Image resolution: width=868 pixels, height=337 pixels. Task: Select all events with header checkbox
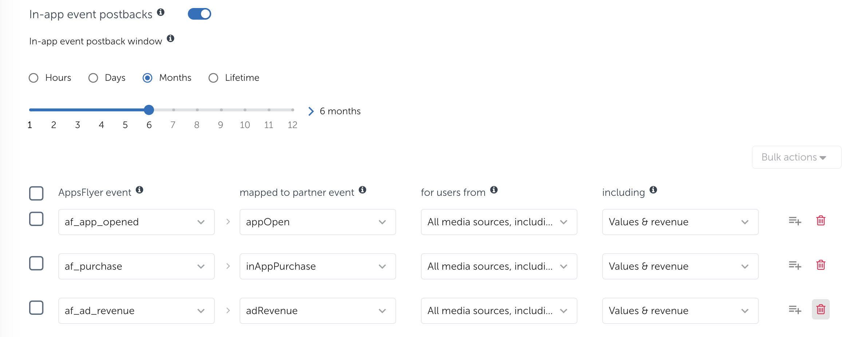(36, 194)
